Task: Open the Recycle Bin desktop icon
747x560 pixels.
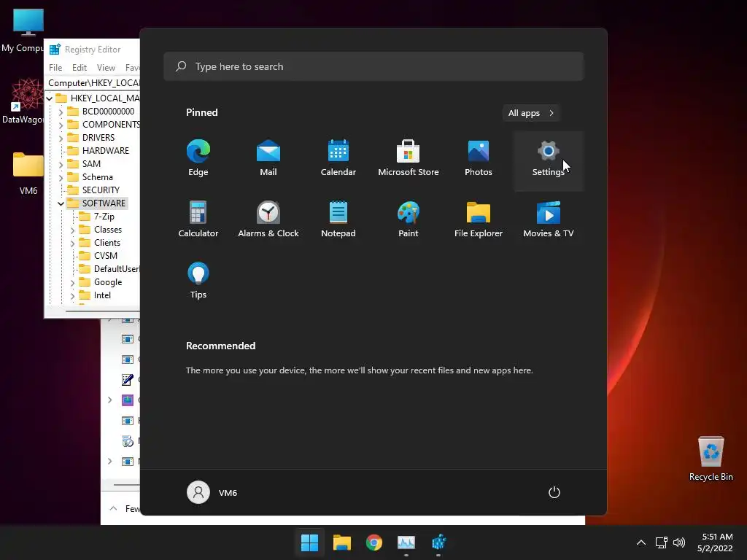Action: (711, 459)
